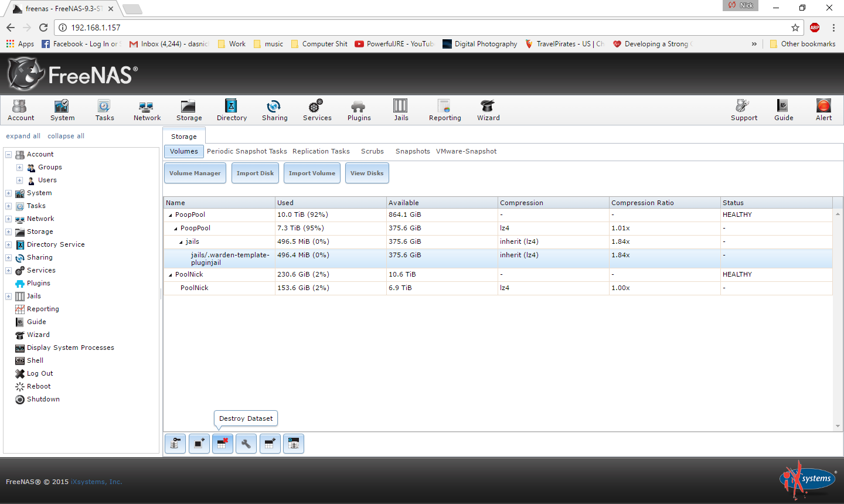Expand the Storage tree node
844x504 pixels.
9,231
